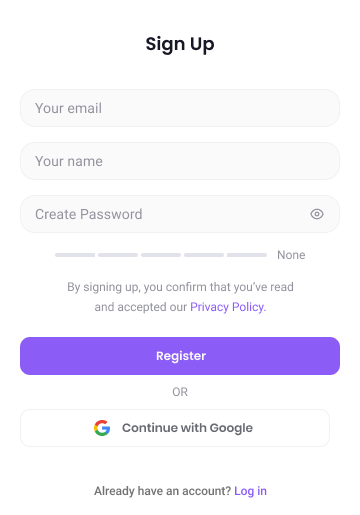Click the last password strength bar segment
The width and height of the screenshot is (360, 515).
[x=247, y=255]
